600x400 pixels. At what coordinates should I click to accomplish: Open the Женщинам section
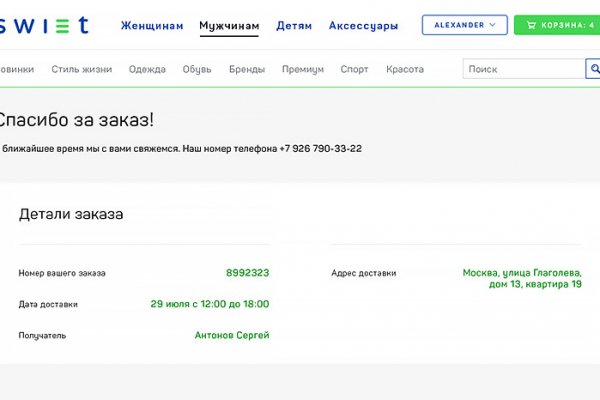(x=152, y=25)
